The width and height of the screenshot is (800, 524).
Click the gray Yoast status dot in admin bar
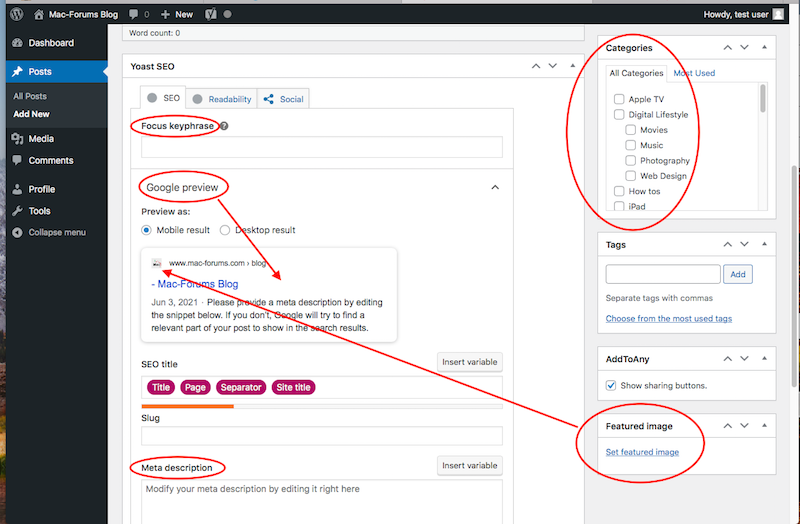(228, 14)
